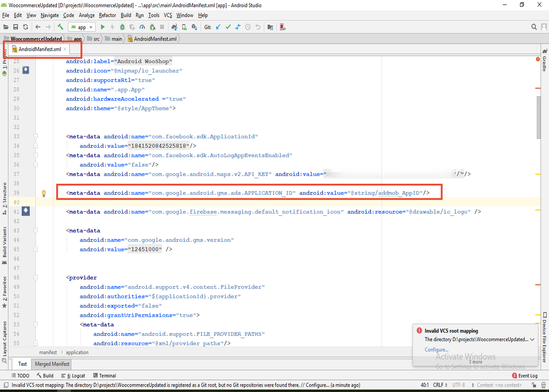Open the app run configuration dropdown
The height and width of the screenshot is (392, 549).
coord(82,27)
